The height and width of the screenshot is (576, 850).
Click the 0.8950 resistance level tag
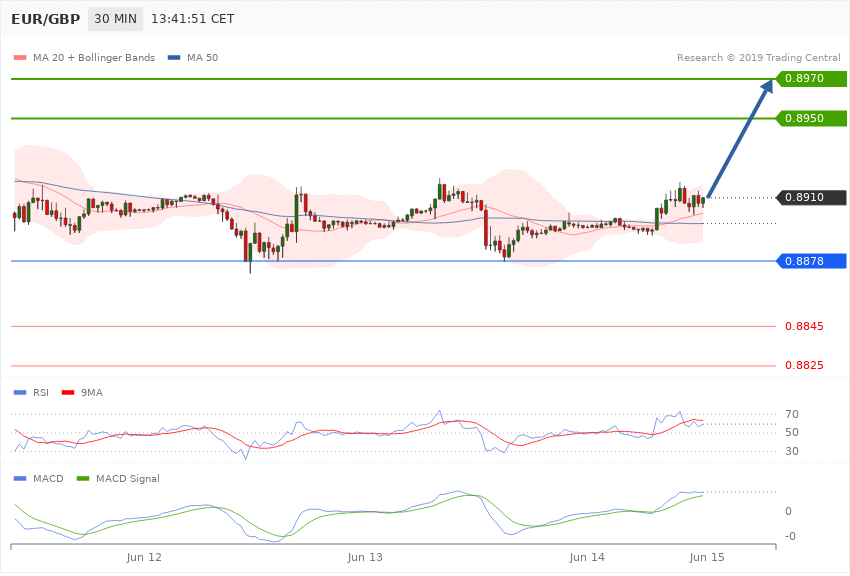(812, 118)
